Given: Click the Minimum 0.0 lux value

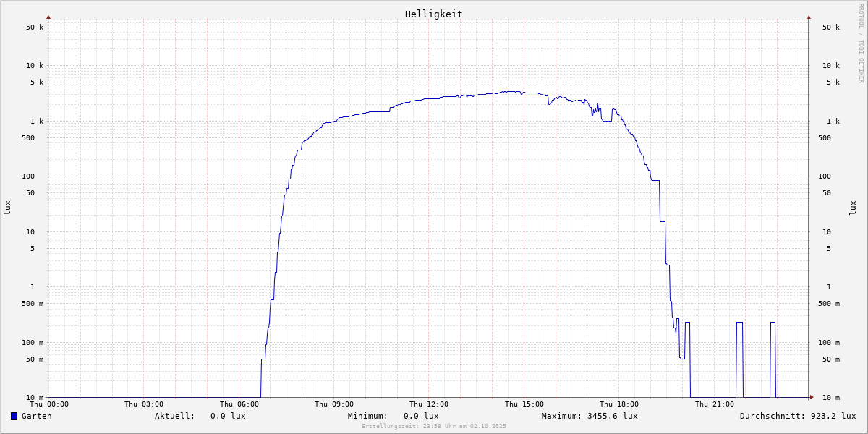Looking at the screenshot, I should (421, 416).
